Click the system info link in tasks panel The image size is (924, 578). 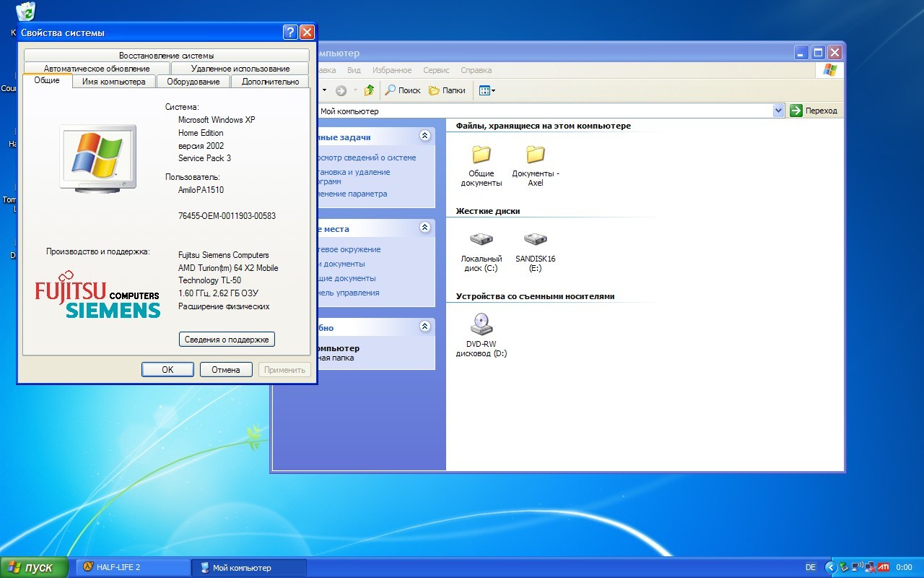click(x=367, y=158)
